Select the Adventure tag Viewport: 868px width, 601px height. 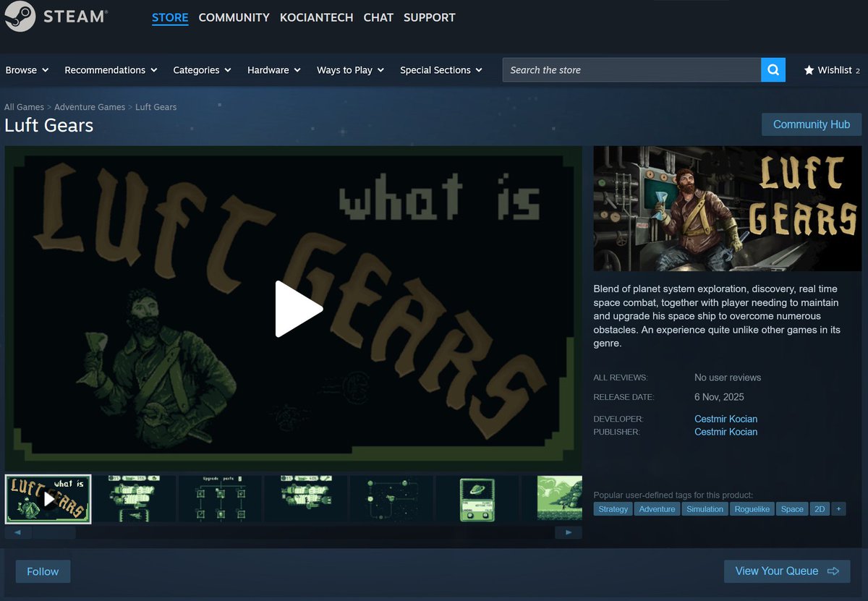pos(657,509)
